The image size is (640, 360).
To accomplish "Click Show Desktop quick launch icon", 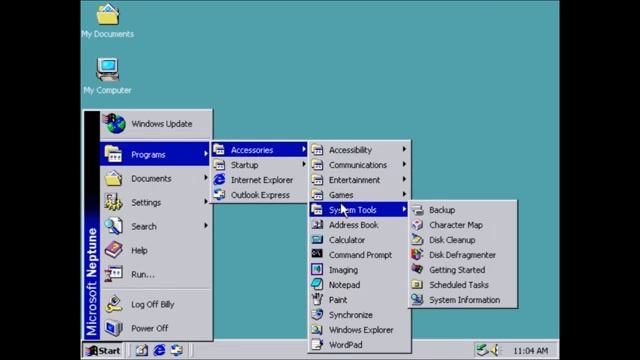I will (x=142, y=350).
